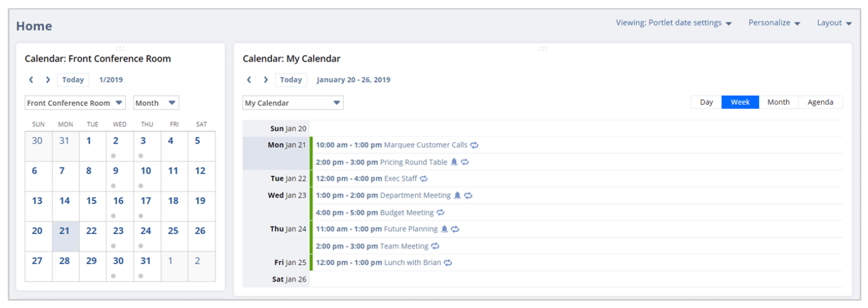Screen dimensions: 868x308
Task: Open the Month view dropdown in left portlet
Action: (156, 103)
